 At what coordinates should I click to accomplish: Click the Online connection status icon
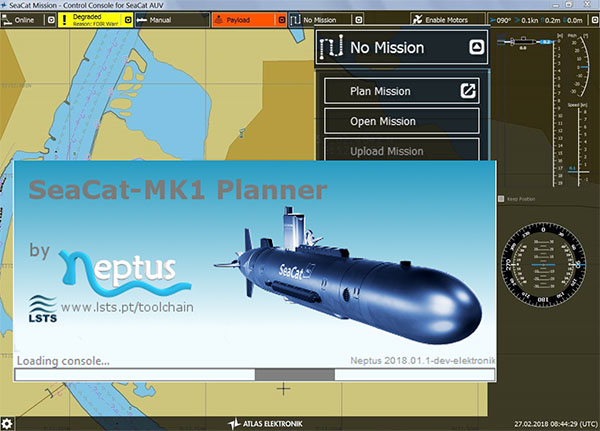[7, 20]
